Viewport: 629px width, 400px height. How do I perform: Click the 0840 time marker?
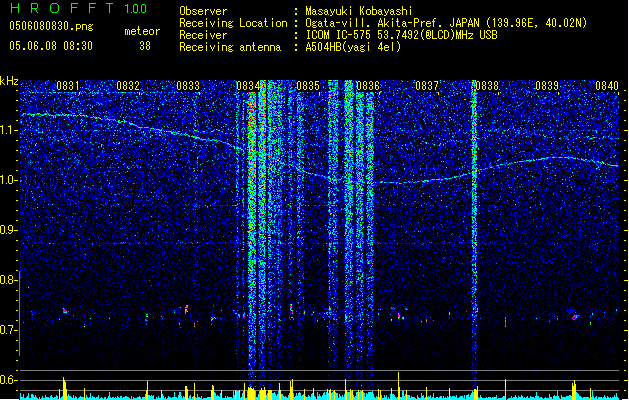(607, 86)
